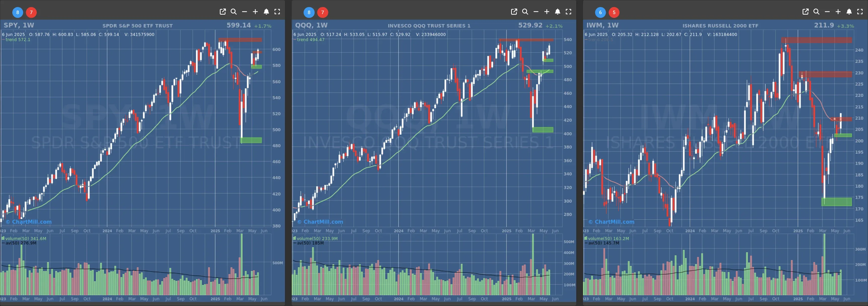
Task: Click IWM last price 211.9
Action: coord(824,25)
